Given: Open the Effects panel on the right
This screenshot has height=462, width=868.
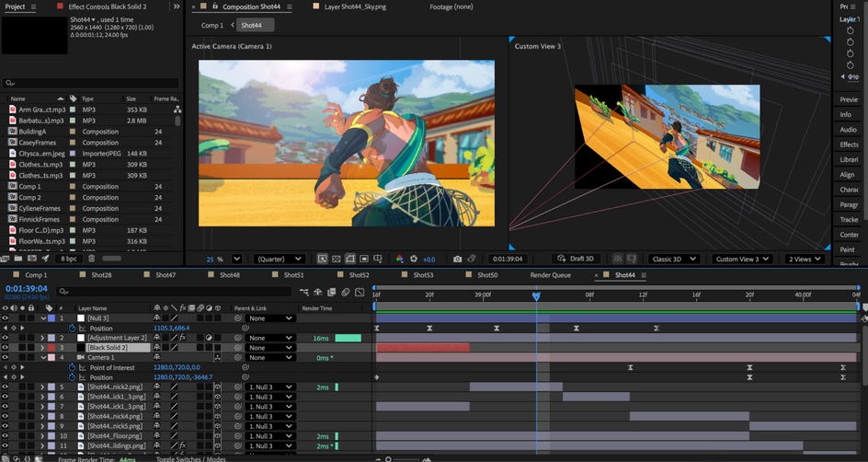Looking at the screenshot, I should (x=849, y=144).
